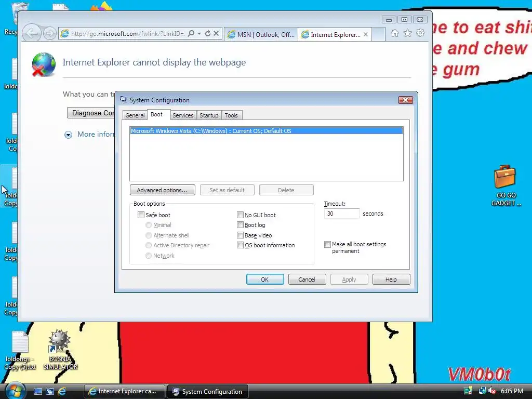Image resolution: width=532 pixels, height=399 pixels.
Task: Click the Set as default button
Action: click(227, 190)
